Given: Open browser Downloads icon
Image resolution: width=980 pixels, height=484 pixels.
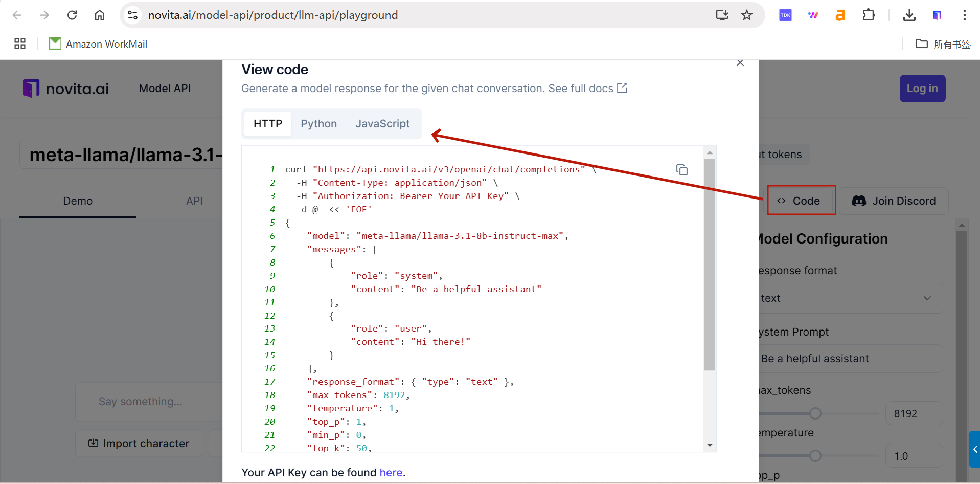Looking at the screenshot, I should pos(909,15).
